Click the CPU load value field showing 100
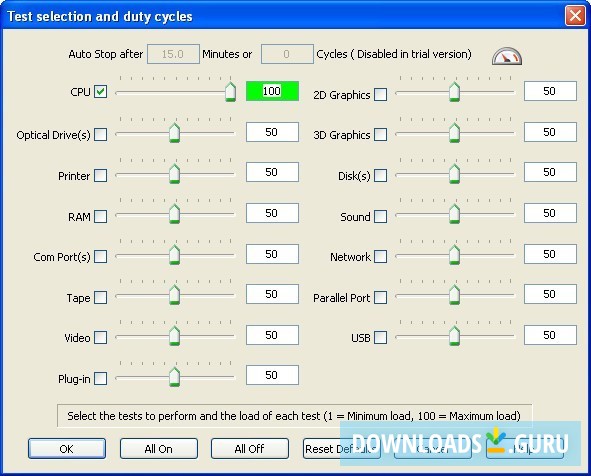 point(272,91)
